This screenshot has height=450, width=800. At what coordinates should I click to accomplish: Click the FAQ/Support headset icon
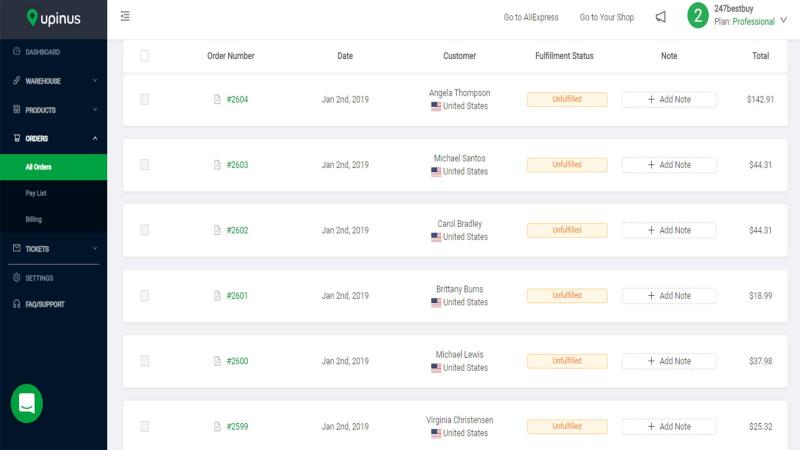(17, 304)
